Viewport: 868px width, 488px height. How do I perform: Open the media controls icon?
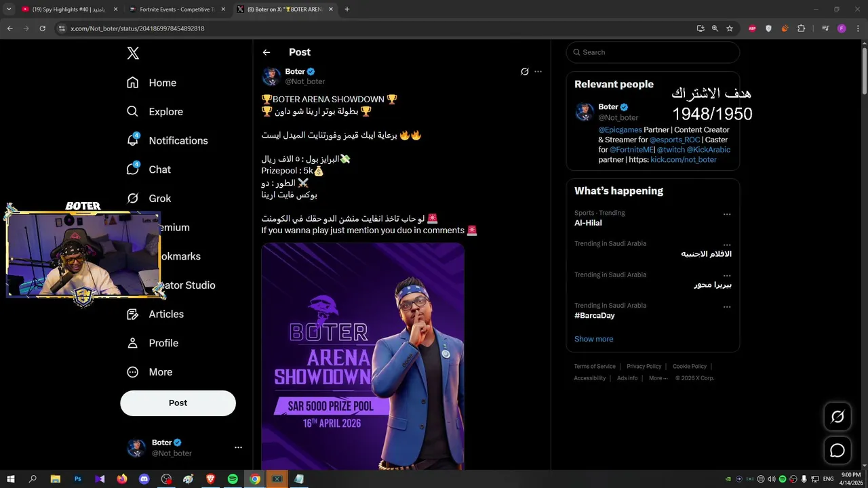825,28
